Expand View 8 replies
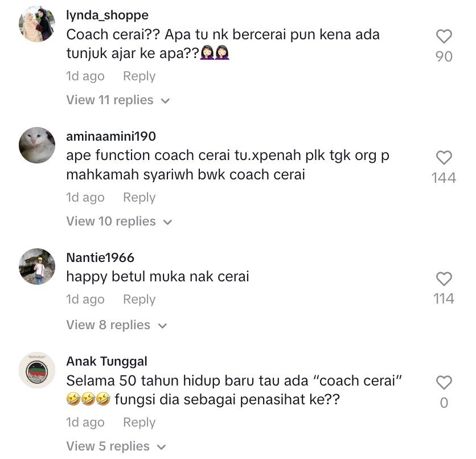This screenshot has width=476, height=459. click(117, 325)
